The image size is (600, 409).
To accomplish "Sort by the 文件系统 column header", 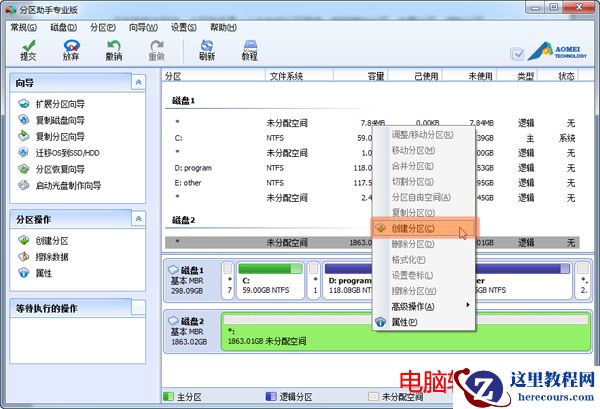I will click(x=299, y=76).
